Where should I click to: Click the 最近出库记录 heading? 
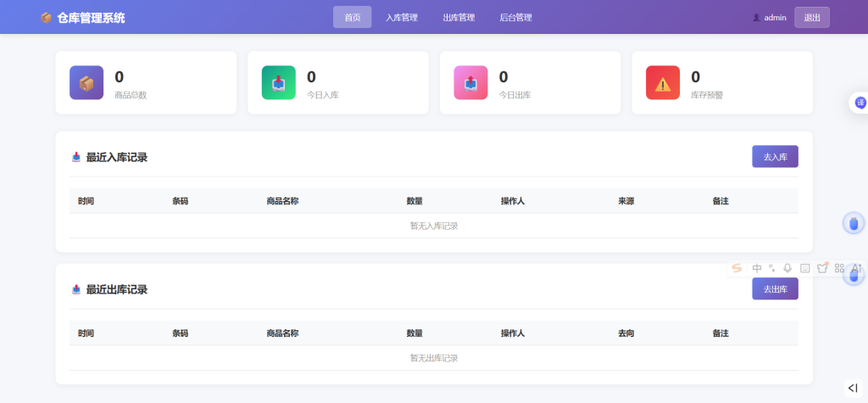click(x=117, y=289)
